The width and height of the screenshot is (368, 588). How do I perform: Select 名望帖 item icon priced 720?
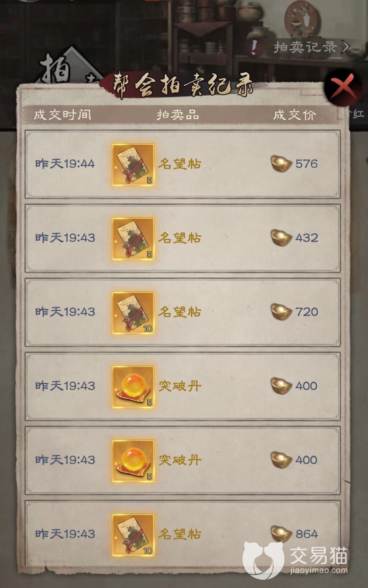coord(133,313)
